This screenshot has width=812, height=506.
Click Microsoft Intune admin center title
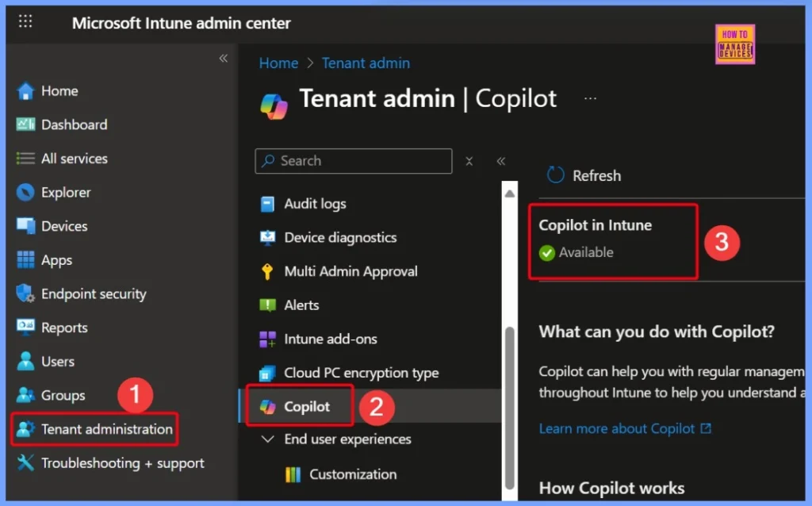(x=182, y=23)
